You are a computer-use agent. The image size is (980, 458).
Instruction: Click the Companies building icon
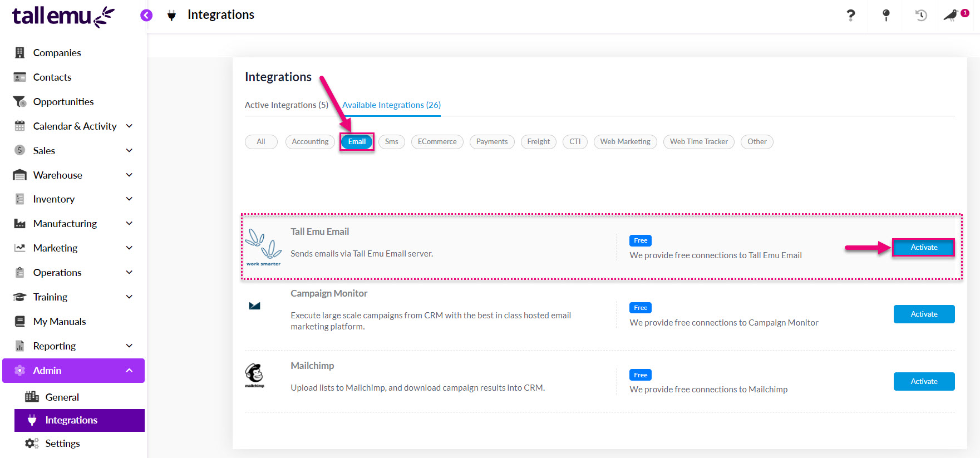pyautogui.click(x=20, y=52)
